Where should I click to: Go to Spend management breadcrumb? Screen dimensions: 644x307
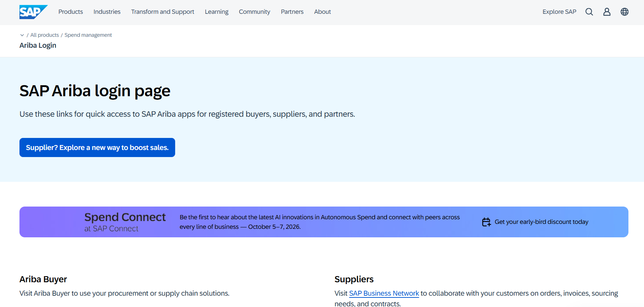tap(88, 35)
